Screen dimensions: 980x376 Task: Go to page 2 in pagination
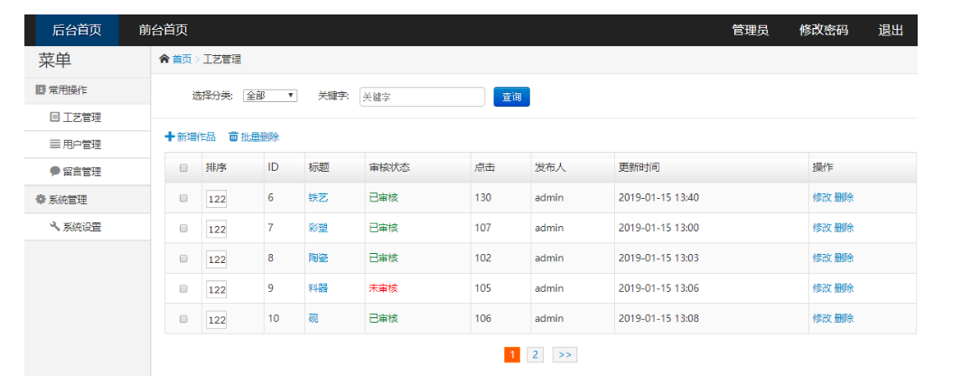535,354
